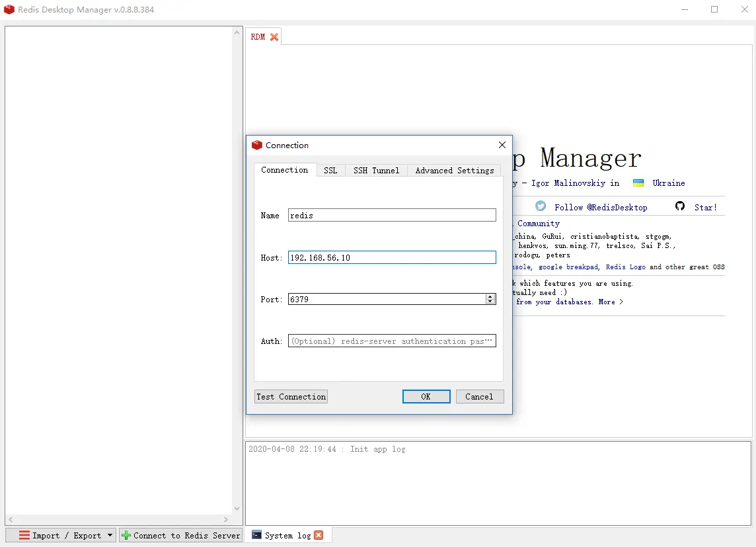Open the Import / Export dropdown arrow
Screen dimensions: 756x547
[110, 535]
